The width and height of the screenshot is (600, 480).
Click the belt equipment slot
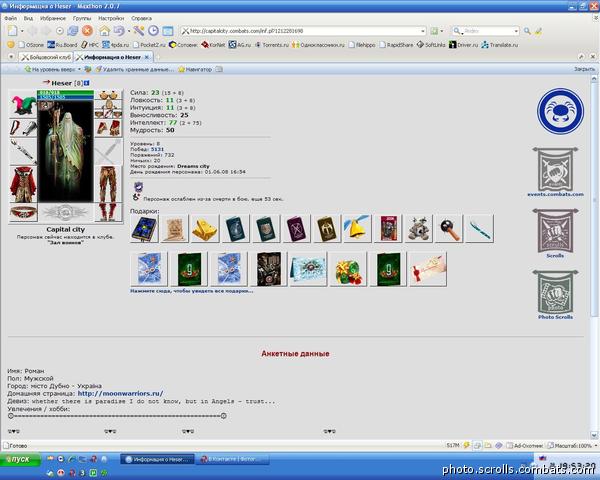pyautogui.click(x=23, y=213)
